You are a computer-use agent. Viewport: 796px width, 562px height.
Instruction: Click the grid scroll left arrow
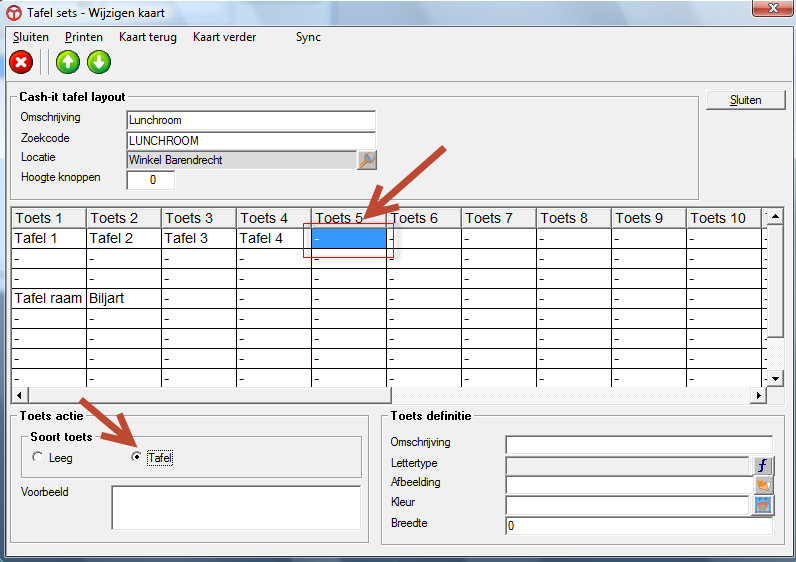point(20,395)
